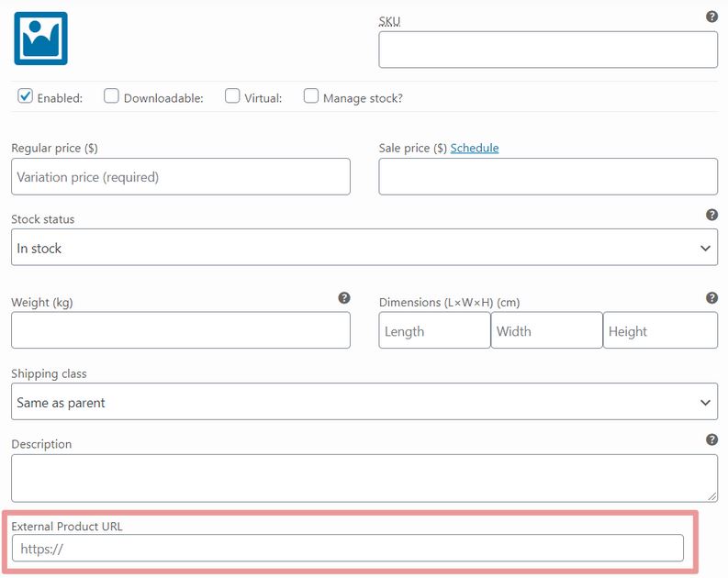Screen dimensions: 728x578
Task: Click the Stock status help icon
Action: tap(711, 215)
